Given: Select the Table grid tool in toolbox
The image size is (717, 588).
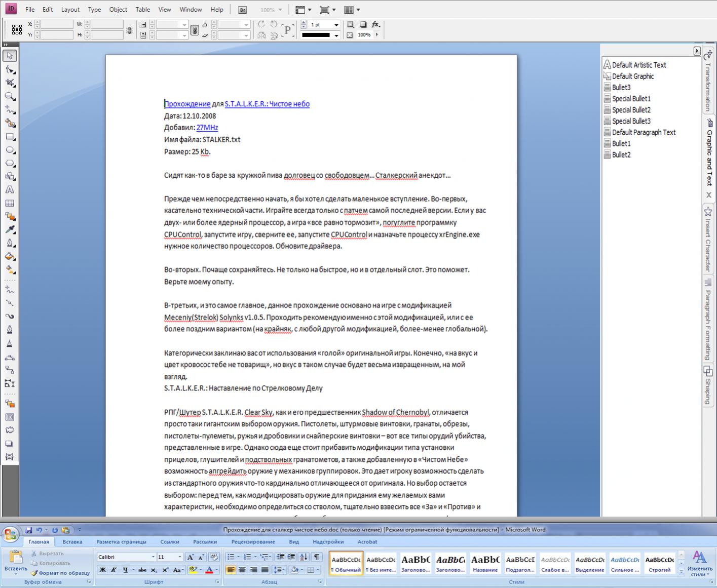Looking at the screenshot, I should [x=10, y=203].
